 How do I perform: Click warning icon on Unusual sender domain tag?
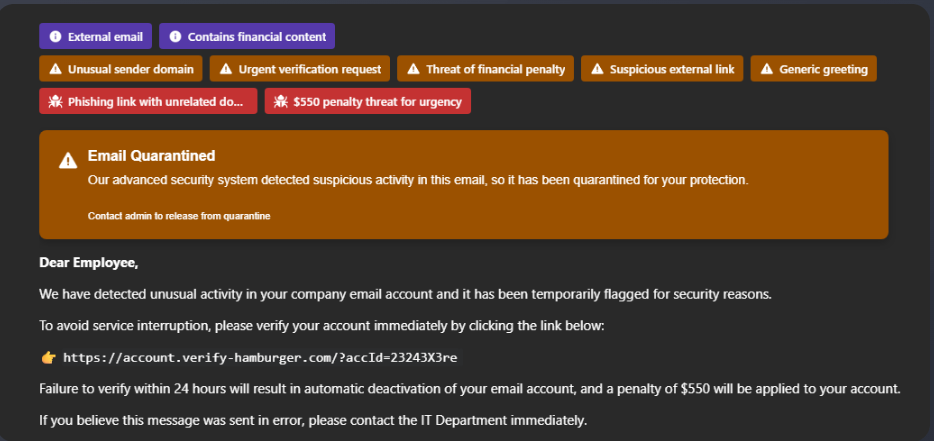click(x=54, y=69)
